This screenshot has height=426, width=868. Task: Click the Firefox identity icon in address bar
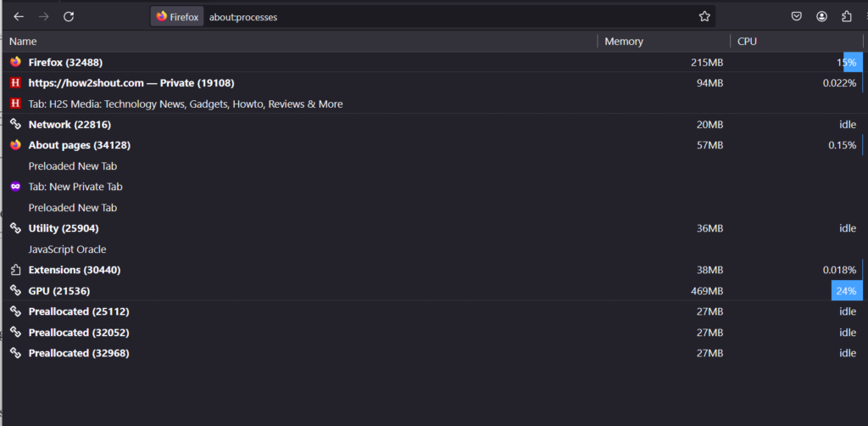176,16
